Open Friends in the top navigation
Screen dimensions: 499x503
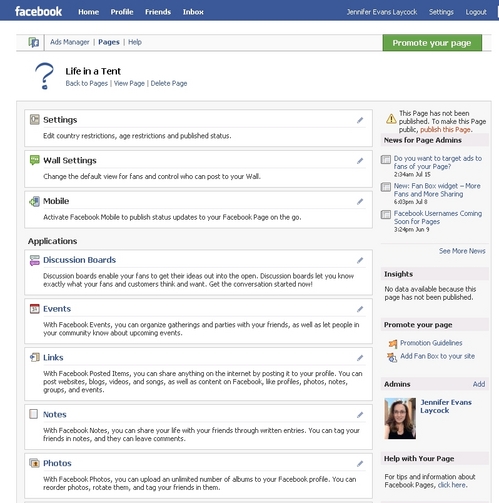(158, 12)
